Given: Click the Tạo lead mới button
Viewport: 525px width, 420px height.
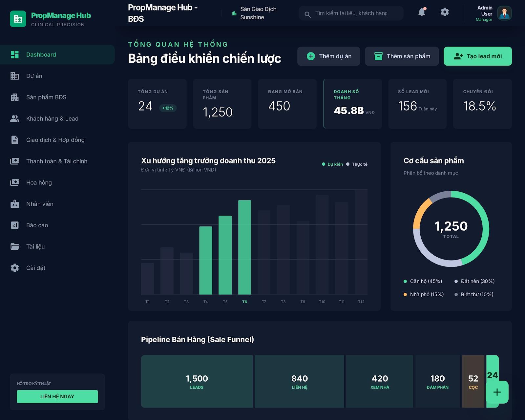Looking at the screenshot, I should [x=477, y=56].
